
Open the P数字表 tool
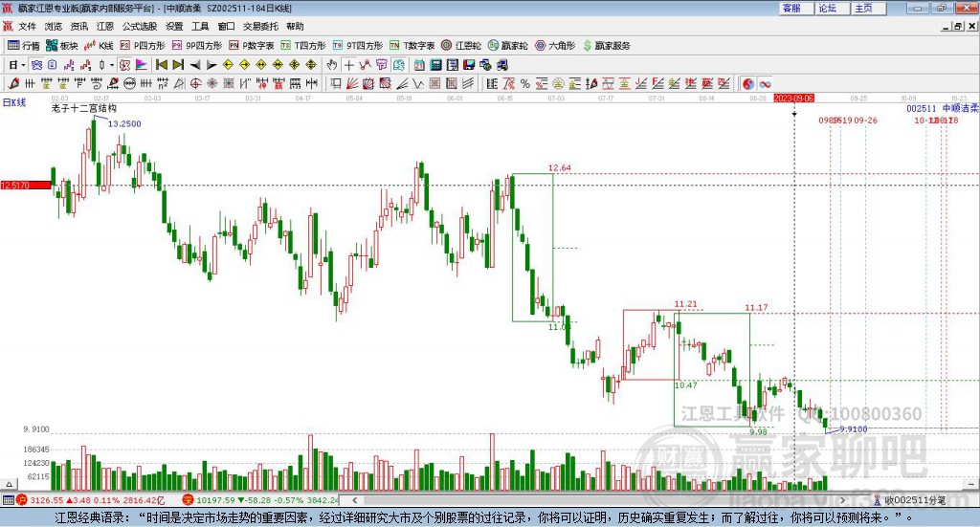pyautogui.click(x=252, y=46)
